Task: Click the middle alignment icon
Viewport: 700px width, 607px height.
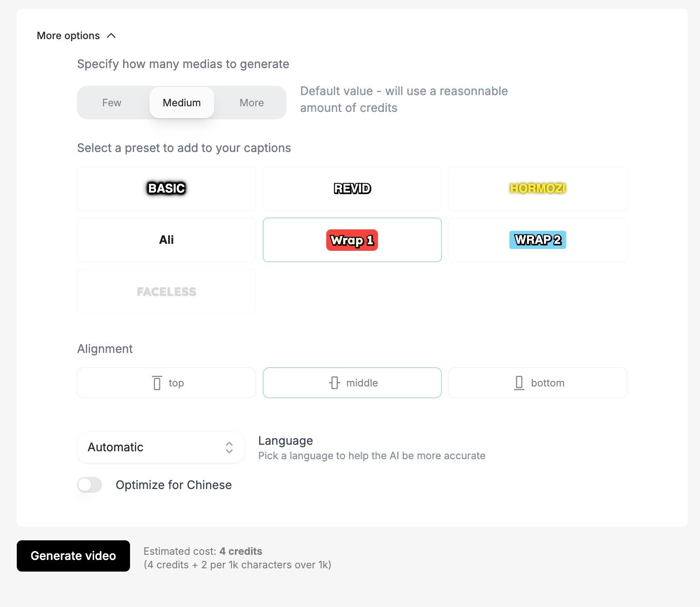Action: [334, 383]
